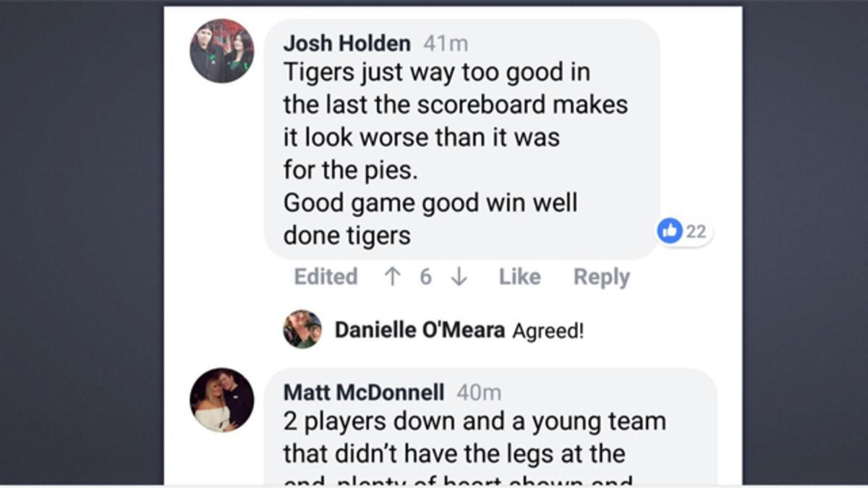View edit history via the Edited label
Image resolution: width=868 pixels, height=488 pixels.
click(x=325, y=277)
